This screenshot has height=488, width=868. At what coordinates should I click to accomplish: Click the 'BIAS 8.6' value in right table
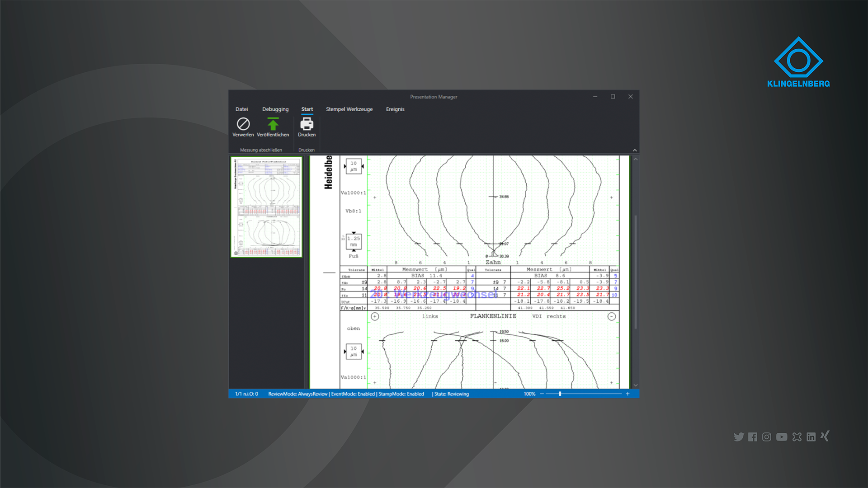point(550,276)
